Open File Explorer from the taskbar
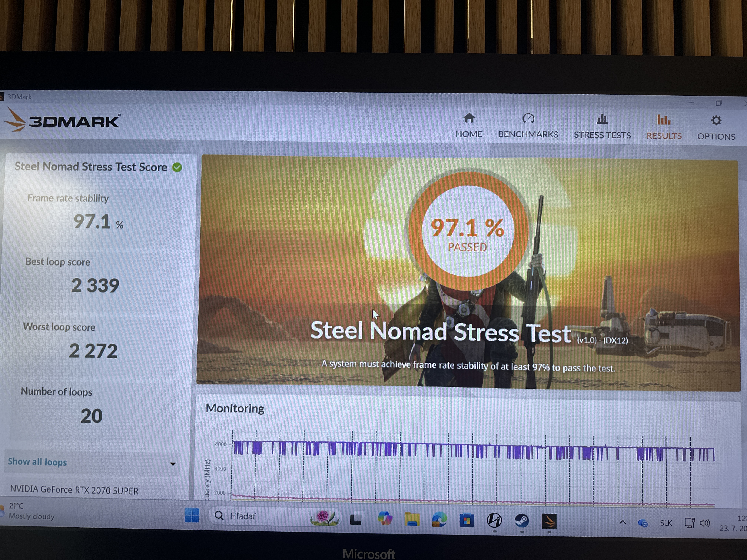 tap(412, 519)
